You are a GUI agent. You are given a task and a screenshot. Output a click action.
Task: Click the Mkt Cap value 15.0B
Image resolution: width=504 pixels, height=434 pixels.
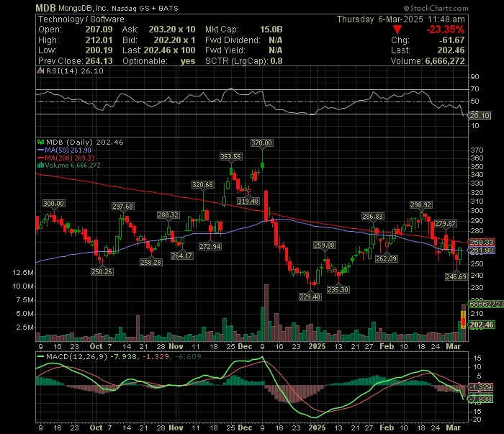coord(271,30)
